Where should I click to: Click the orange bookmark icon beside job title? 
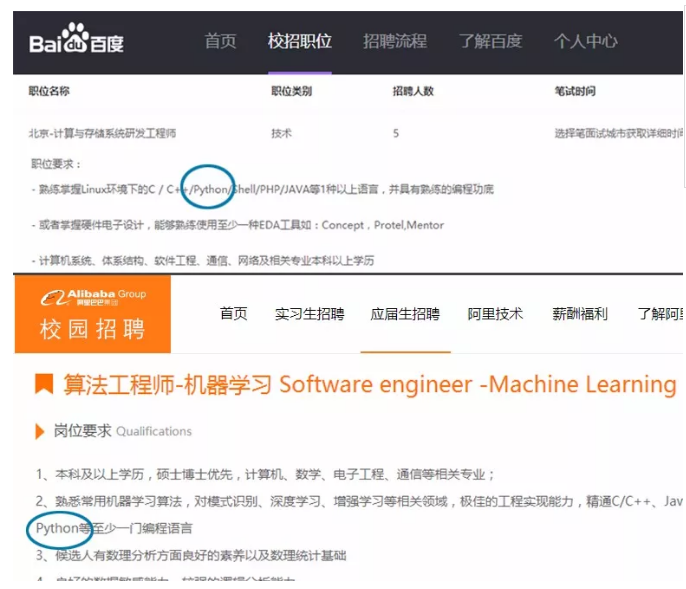(x=44, y=384)
